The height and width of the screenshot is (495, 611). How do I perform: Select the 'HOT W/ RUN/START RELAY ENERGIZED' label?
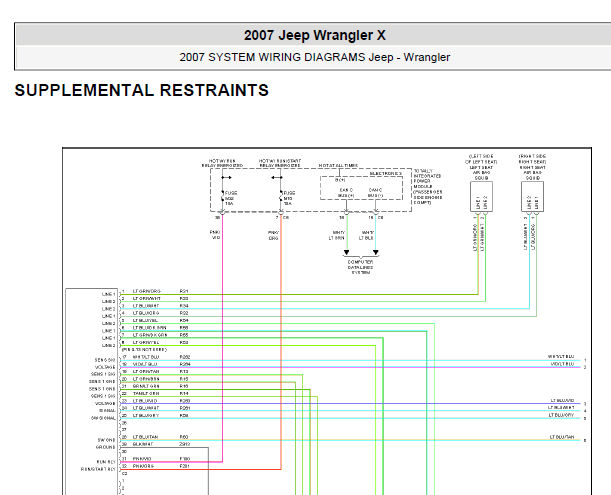pyautogui.click(x=280, y=163)
